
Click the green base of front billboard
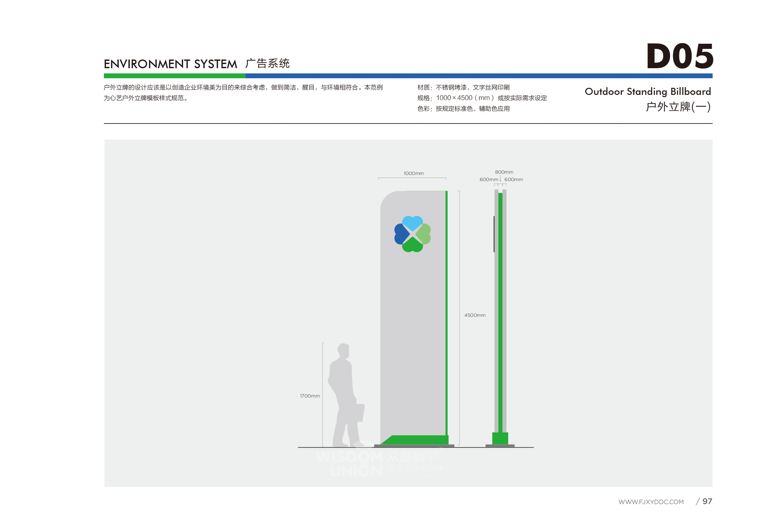point(414,440)
